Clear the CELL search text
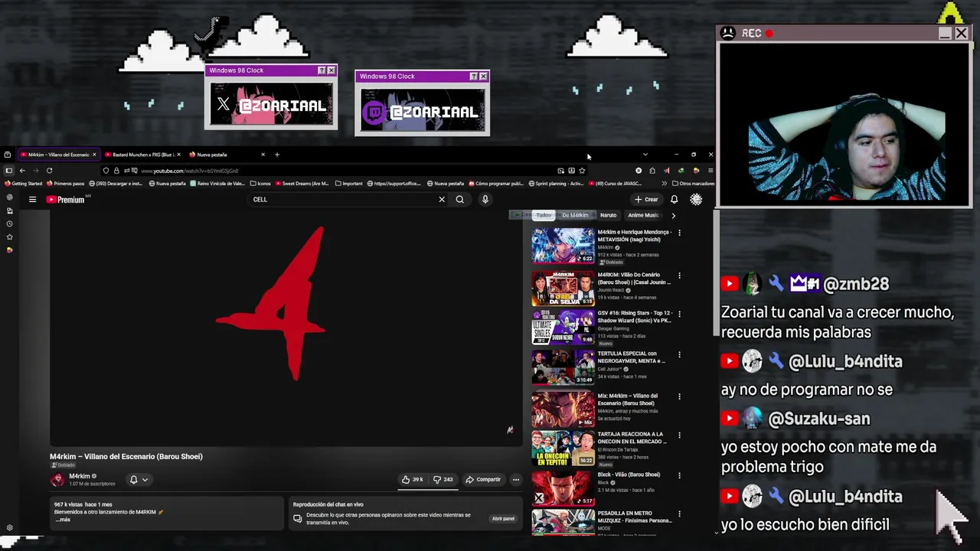The image size is (980, 551). coord(441,200)
